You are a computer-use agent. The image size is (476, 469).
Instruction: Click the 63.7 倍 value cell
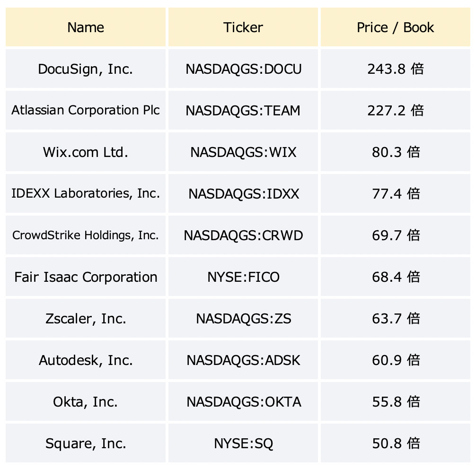(x=395, y=318)
